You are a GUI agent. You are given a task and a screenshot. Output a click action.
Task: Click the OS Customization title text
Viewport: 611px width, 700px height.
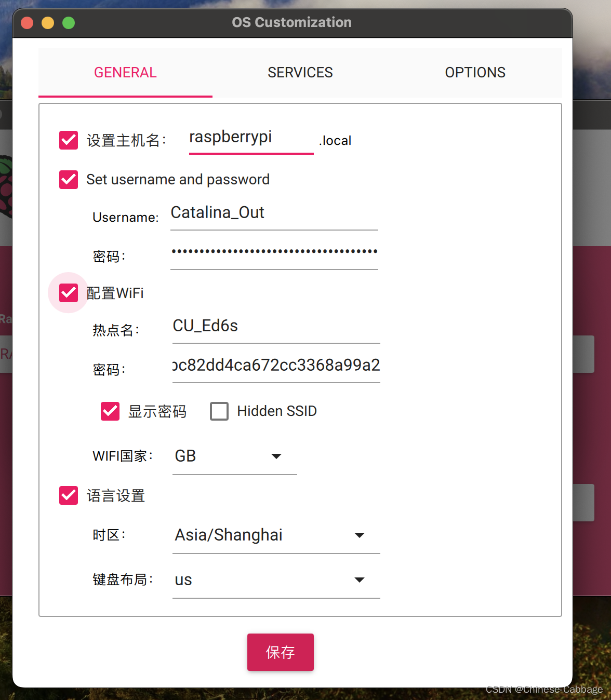pos(292,22)
